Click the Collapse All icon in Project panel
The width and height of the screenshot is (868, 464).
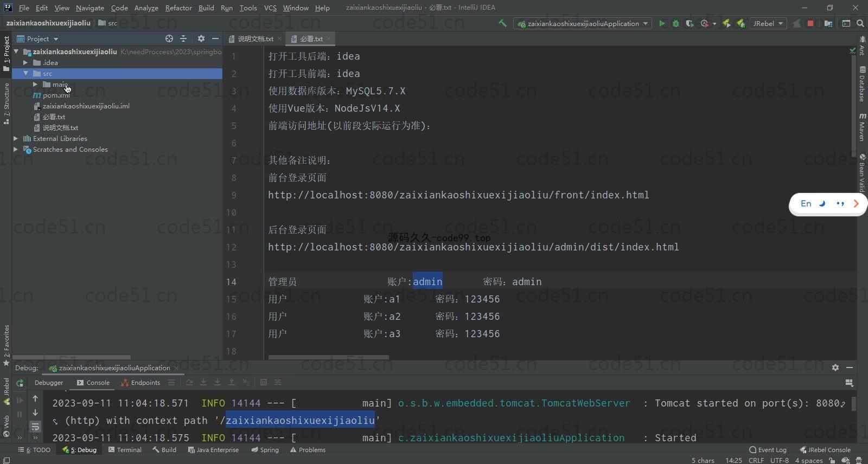click(x=183, y=38)
